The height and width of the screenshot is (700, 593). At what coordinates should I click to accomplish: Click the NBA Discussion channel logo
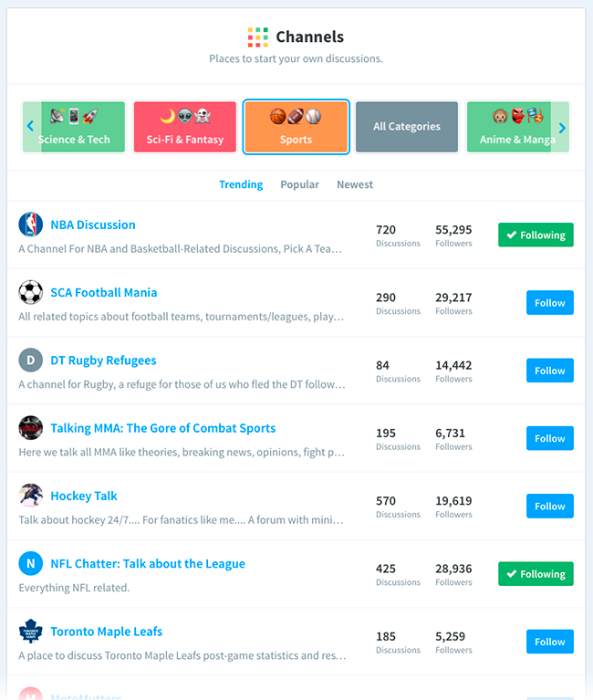coord(30,225)
